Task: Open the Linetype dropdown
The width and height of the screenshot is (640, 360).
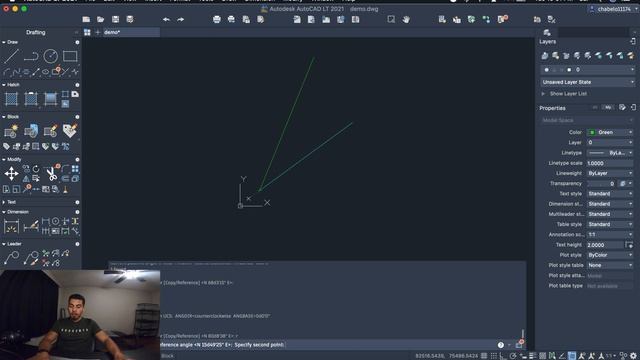Action: [610, 153]
